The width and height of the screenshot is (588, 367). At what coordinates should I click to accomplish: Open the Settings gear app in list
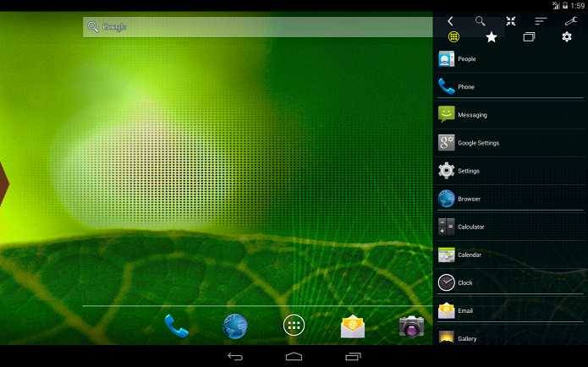(446, 171)
